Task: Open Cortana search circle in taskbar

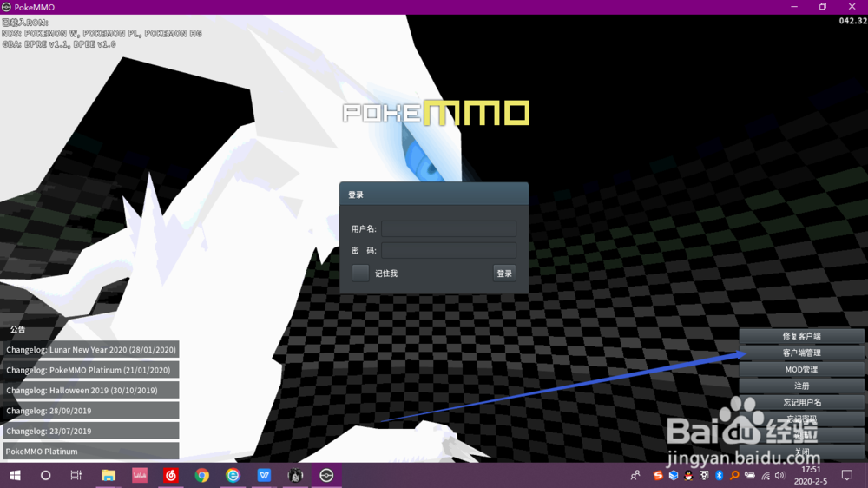Action: [45, 475]
